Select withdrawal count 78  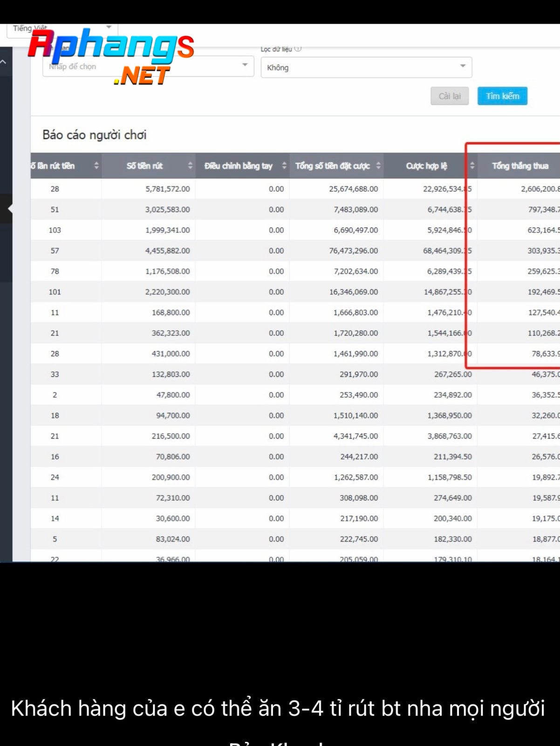55,271
